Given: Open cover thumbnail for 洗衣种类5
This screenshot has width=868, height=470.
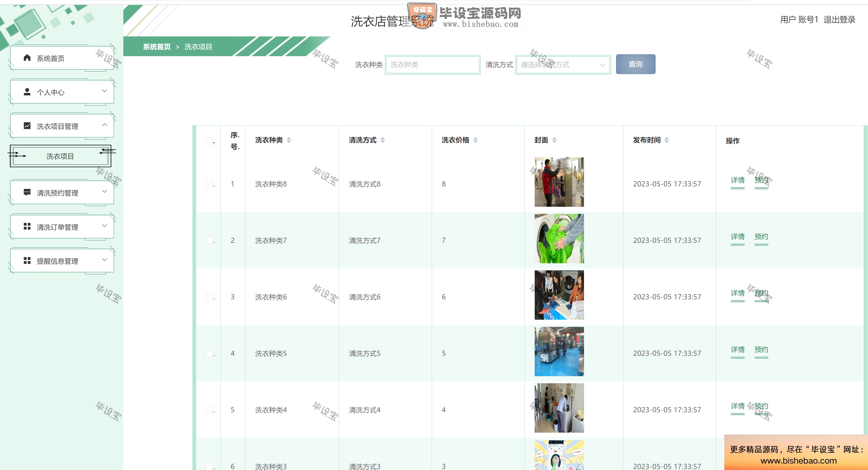Looking at the screenshot, I should pyautogui.click(x=559, y=352).
